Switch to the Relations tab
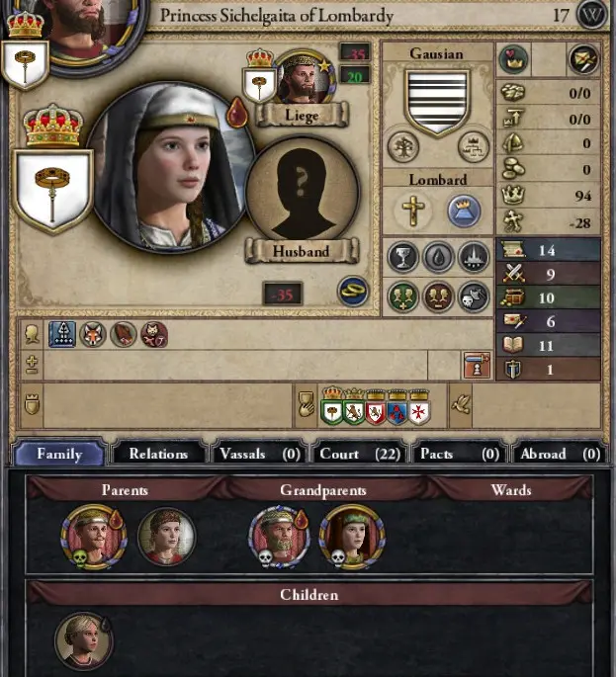Screen dimensions: 616x677 pos(158,454)
